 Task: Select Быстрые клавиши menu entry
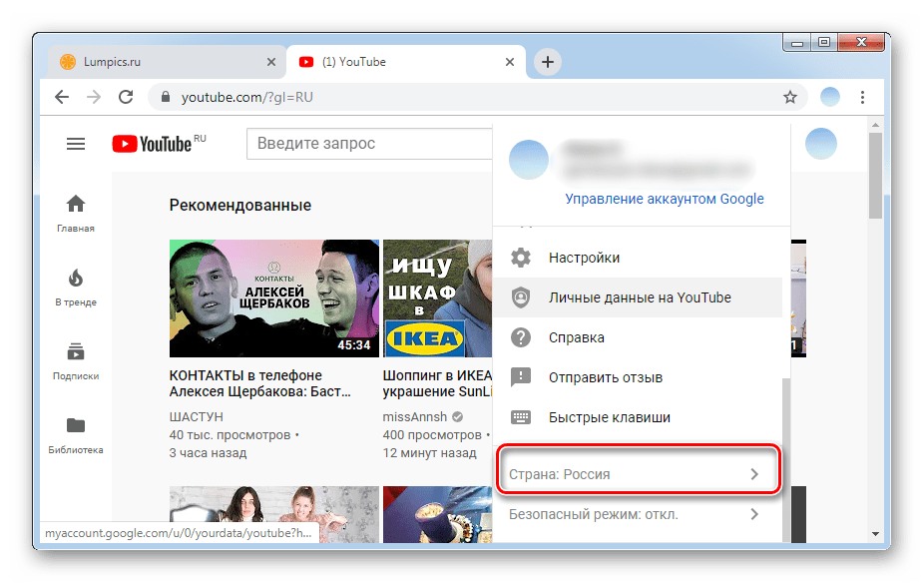(x=609, y=417)
